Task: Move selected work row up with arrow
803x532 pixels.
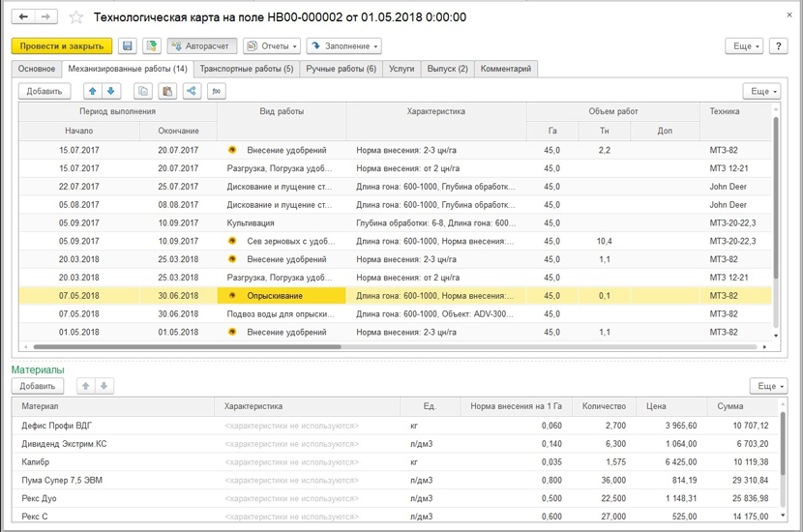Action: click(x=93, y=91)
